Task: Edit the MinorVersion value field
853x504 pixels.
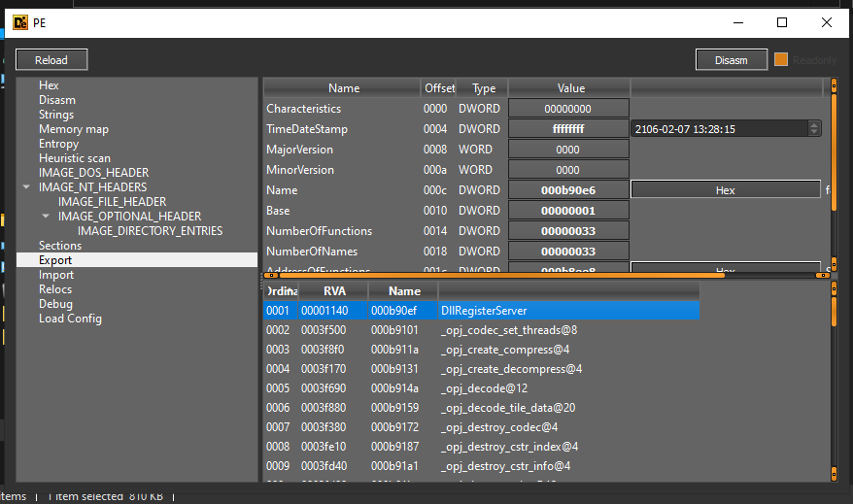Action: coord(568,170)
